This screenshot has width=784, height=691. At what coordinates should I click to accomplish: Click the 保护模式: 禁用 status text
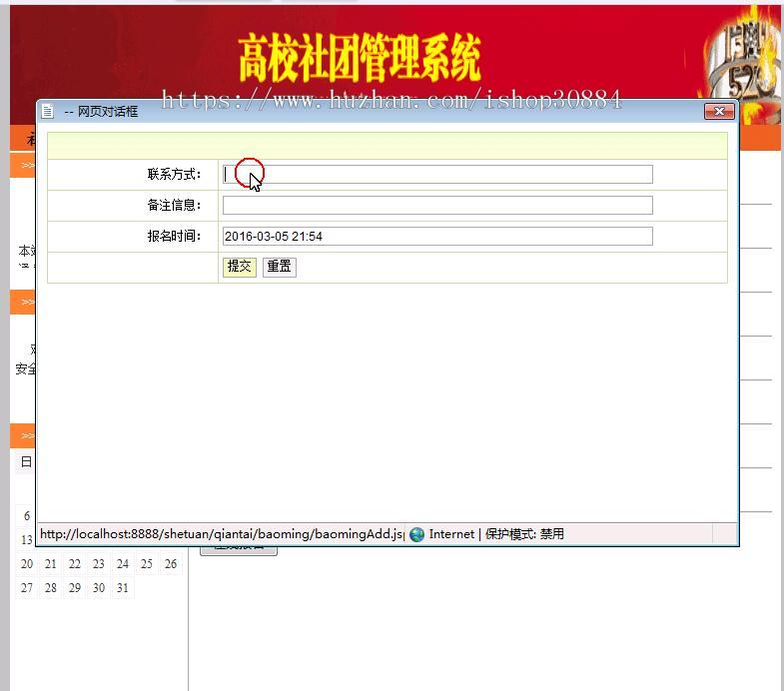pyautogui.click(x=524, y=534)
